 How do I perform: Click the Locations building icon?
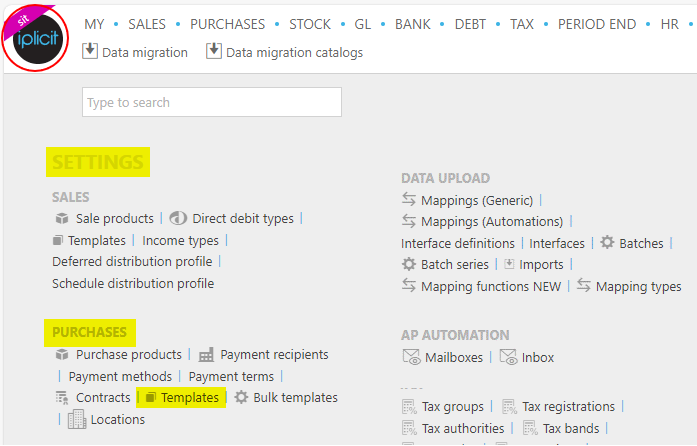click(77, 419)
